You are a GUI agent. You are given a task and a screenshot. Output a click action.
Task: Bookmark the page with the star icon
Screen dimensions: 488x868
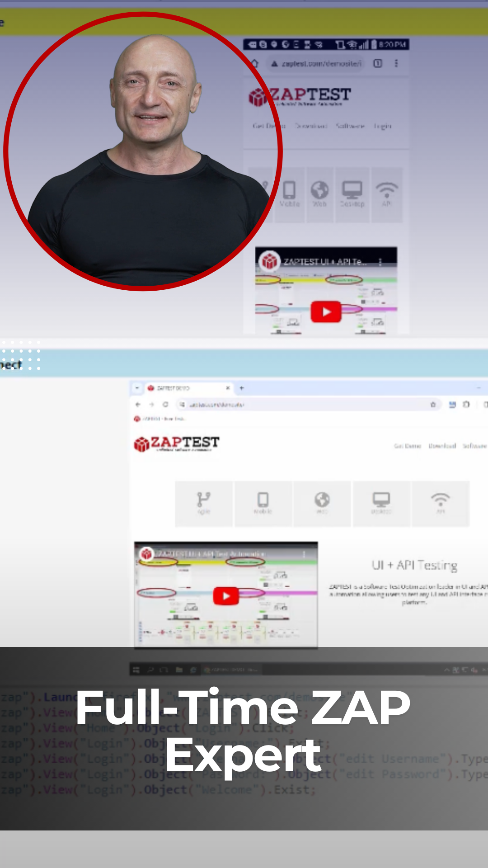click(x=433, y=405)
